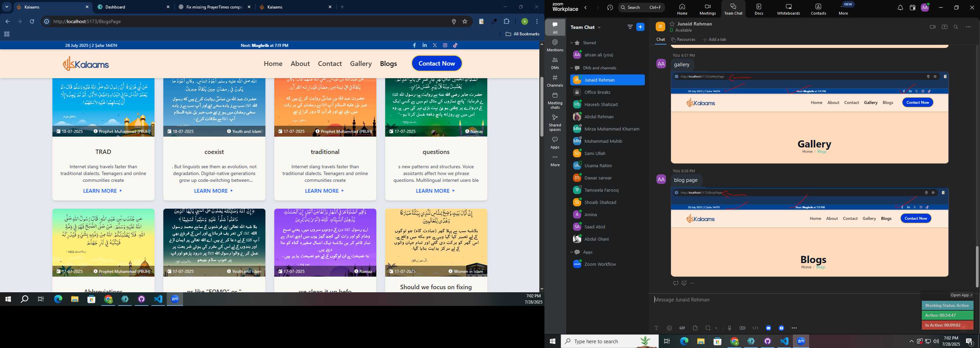Open Chrome tab search dropdown
980x348 pixels.
point(6,7)
